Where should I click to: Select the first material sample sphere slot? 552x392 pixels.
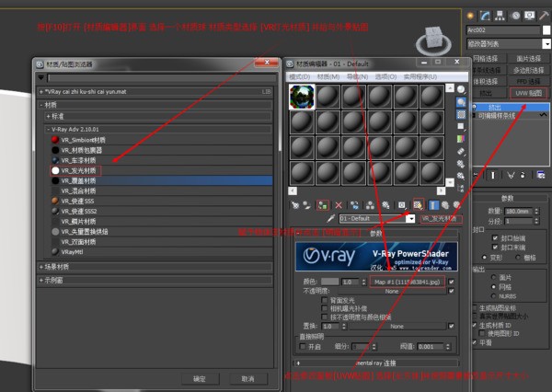(302, 97)
